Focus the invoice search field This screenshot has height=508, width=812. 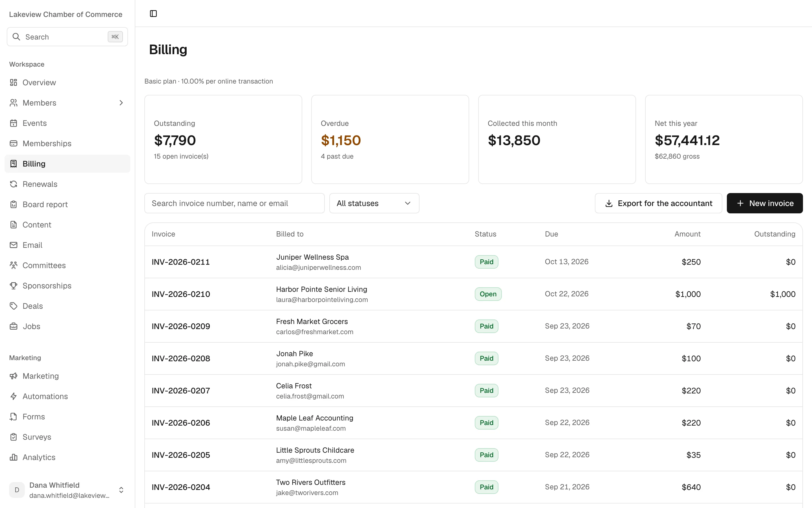(x=234, y=203)
